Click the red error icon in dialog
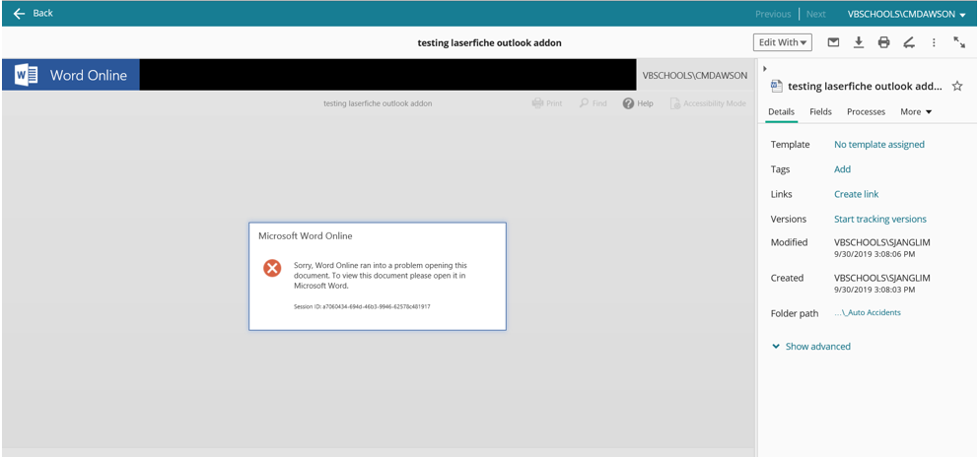 click(x=272, y=269)
